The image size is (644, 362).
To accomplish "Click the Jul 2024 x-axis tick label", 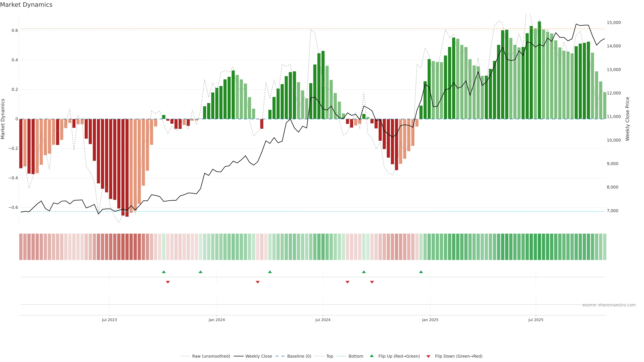I will click(323, 320).
